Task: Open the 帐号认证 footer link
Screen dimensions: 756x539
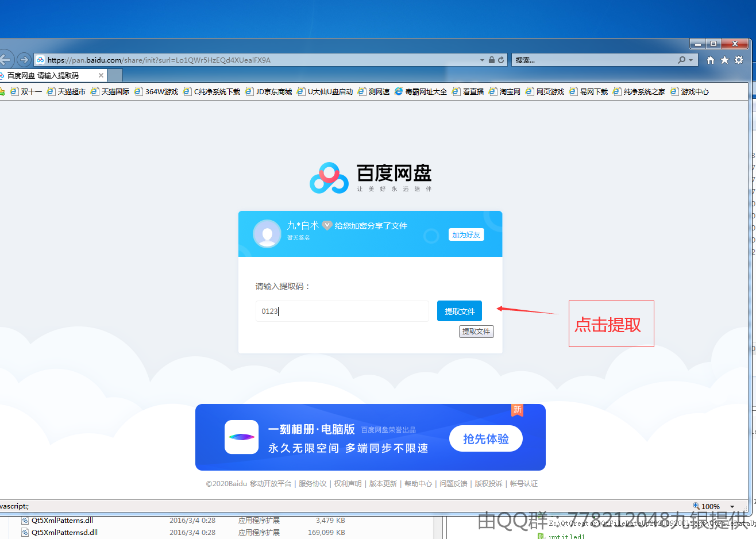Action: pyautogui.click(x=524, y=484)
